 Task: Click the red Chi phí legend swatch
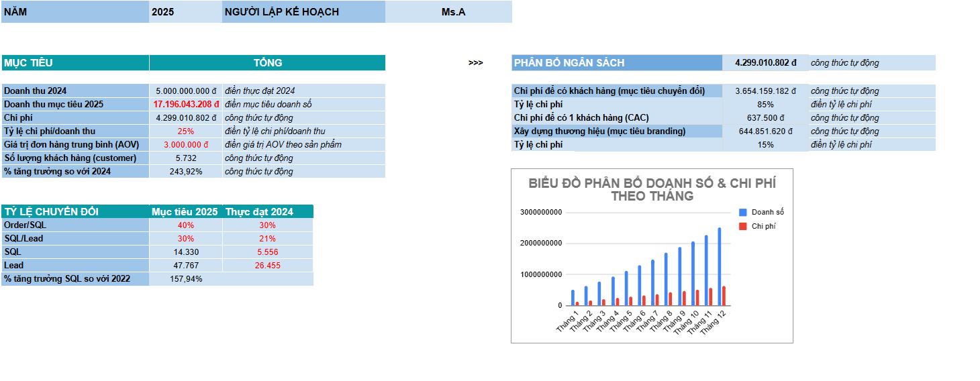coord(742,227)
